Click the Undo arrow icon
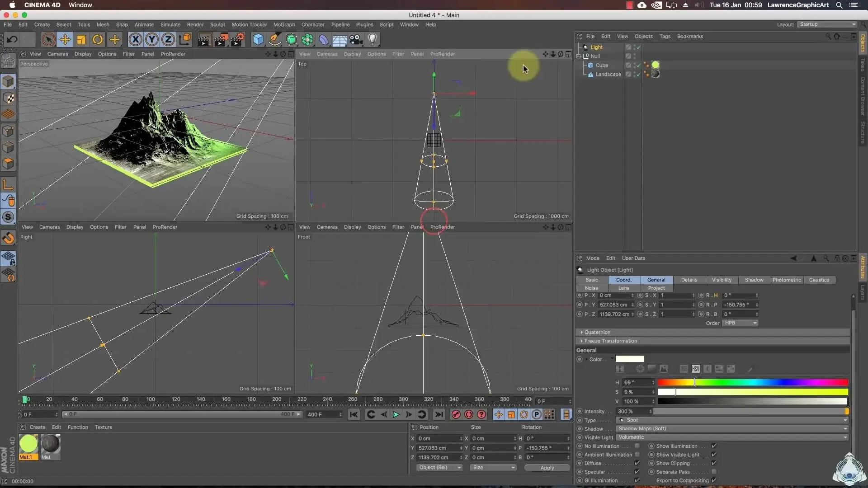This screenshot has height=488, width=868. tap(12, 39)
